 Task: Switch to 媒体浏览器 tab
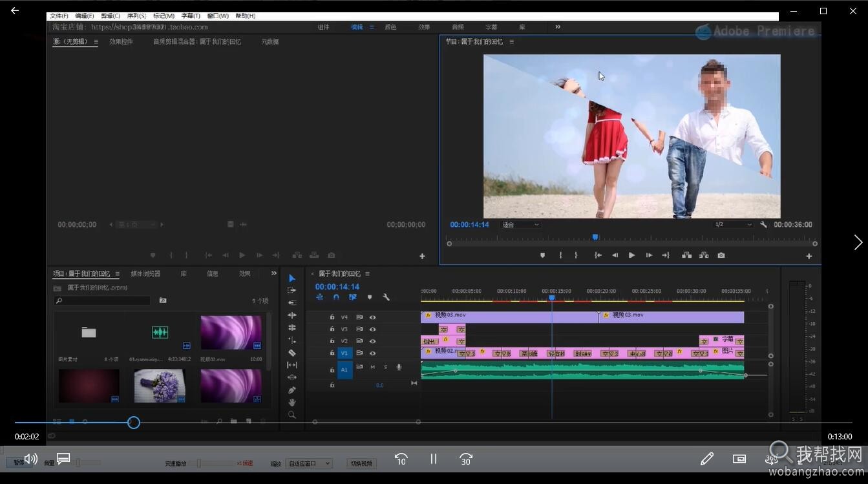(145, 273)
